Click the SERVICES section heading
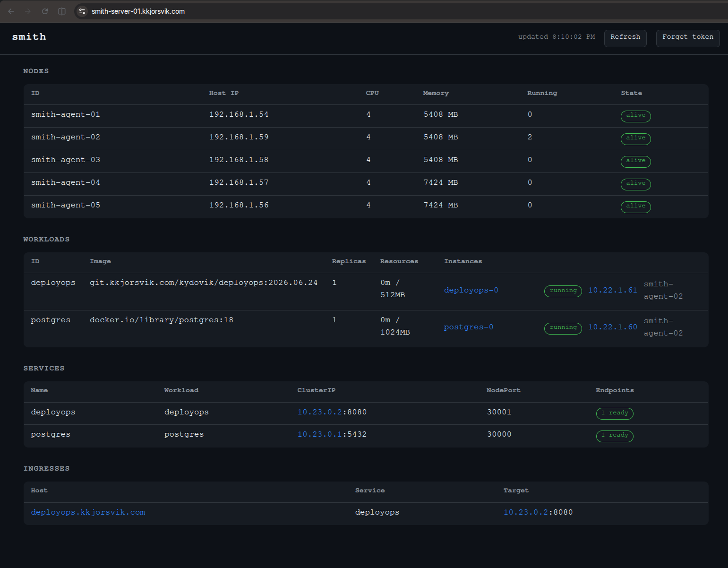Screen dimensions: 728x568 pyautogui.click(x=44, y=369)
